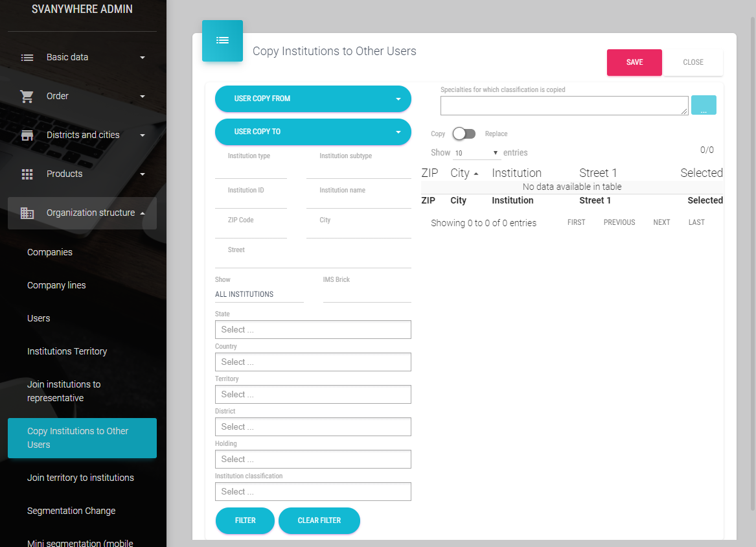Toggle the Copy/Replace switch
The height and width of the screenshot is (547, 756).
[x=464, y=134]
